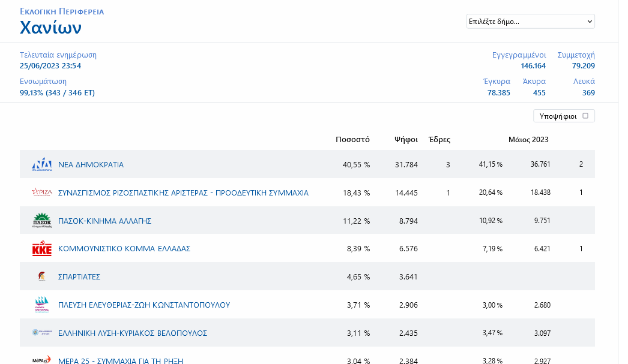Screen dimensions: 628x364
Task: Click the red ΚΚΕ party logo
Action: point(42,249)
